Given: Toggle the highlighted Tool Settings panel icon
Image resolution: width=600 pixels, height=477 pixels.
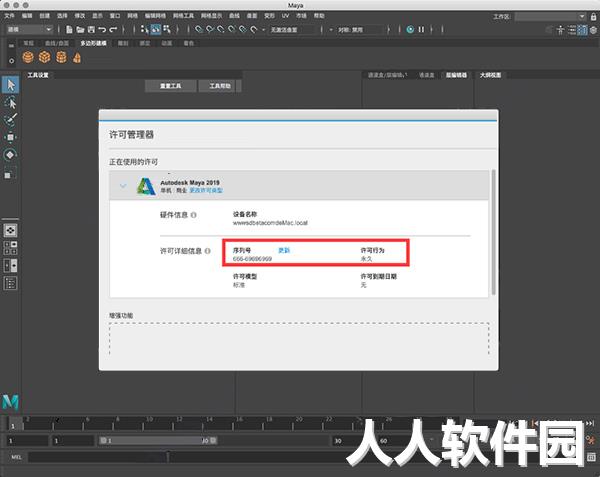Looking at the screenshot, I should 582,30.
